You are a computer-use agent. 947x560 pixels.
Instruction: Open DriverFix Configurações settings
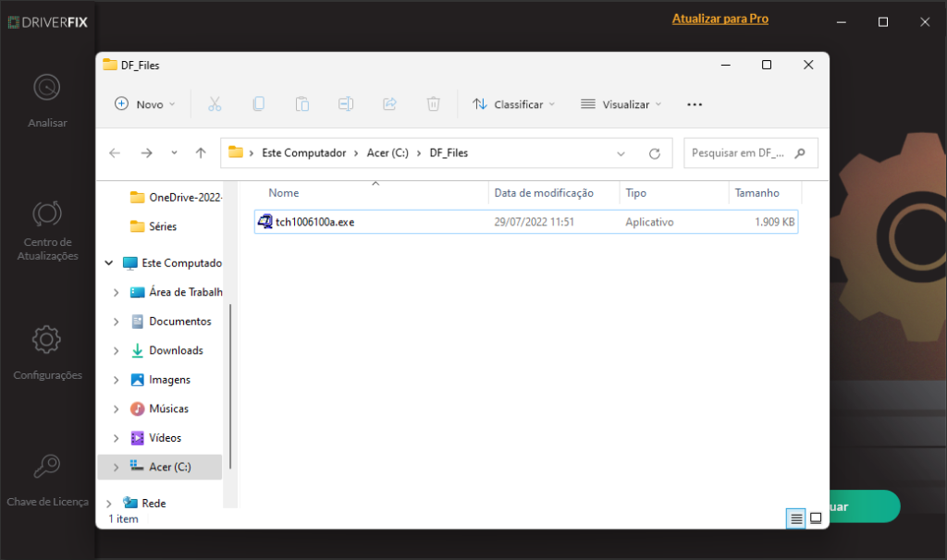click(x=46, y=351)
